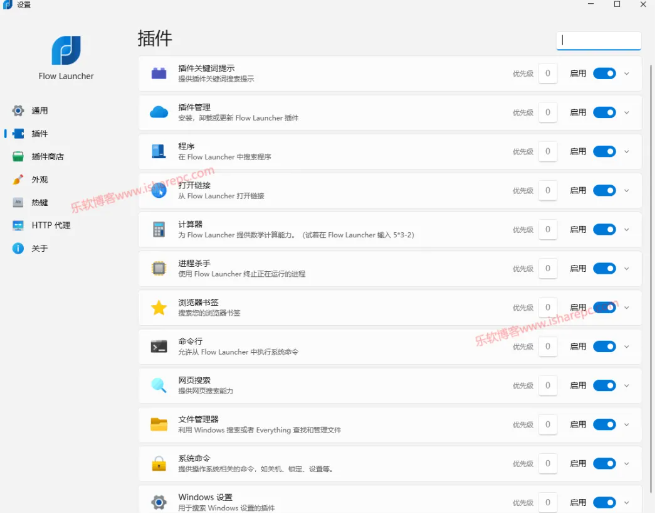Expand the 程序 plugin settings chevron
655x513 pixels.
pyautogui.click(x=627, y=151)
